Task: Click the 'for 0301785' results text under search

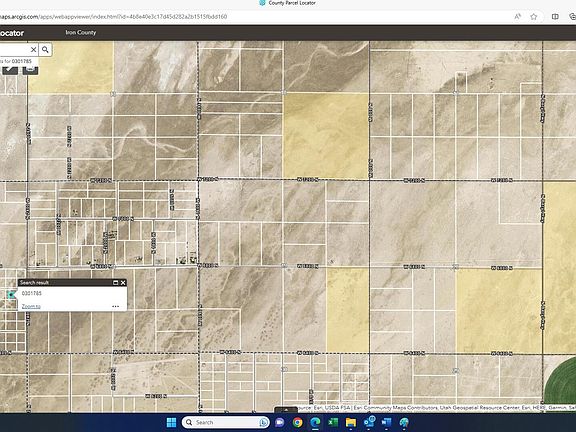Action: tap(17, 61)
